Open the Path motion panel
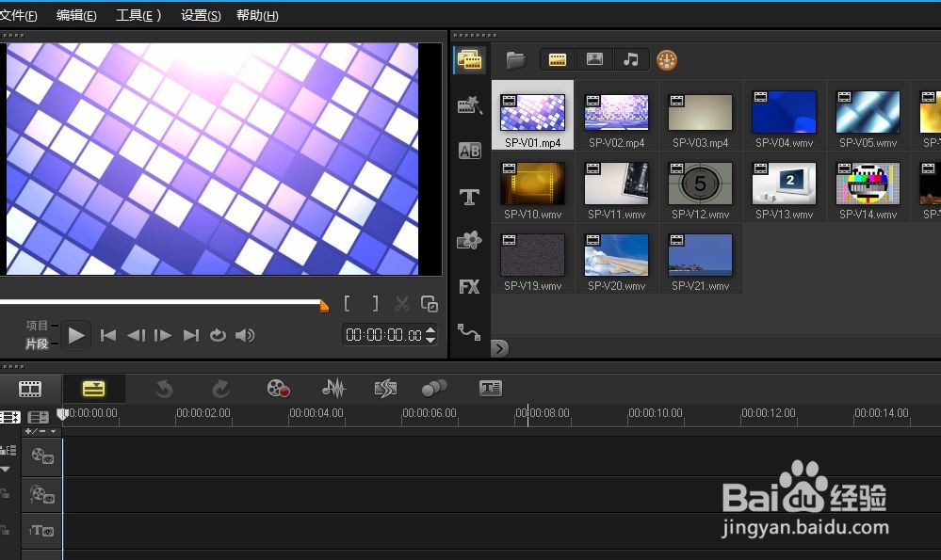Viewport: 941px width, 560px height. tap(469, 331)
